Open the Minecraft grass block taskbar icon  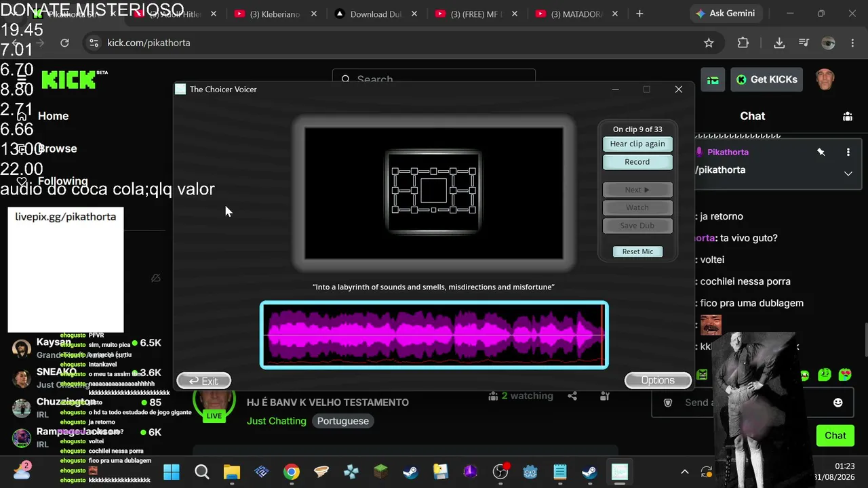[381, 472]
